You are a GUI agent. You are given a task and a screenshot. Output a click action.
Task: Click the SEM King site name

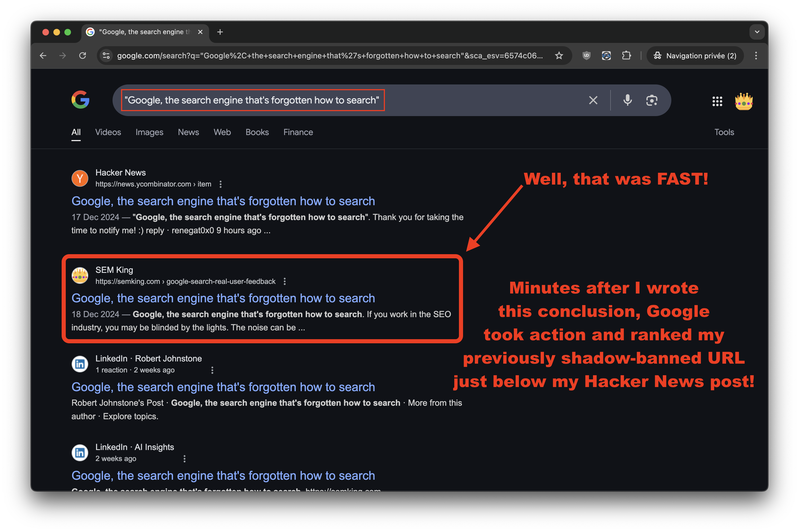[114, 270]
